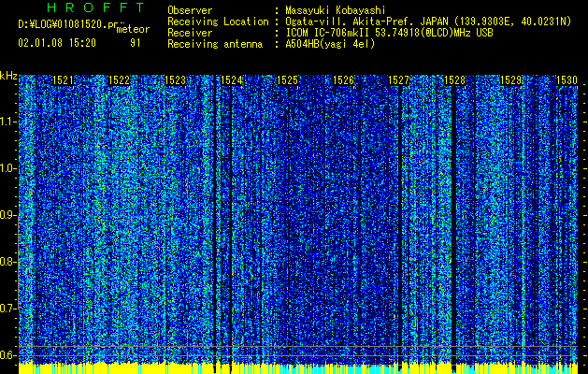This screenshot has width=588, height=374.
Task: Click the 1521 time marker
Action: 63,80
